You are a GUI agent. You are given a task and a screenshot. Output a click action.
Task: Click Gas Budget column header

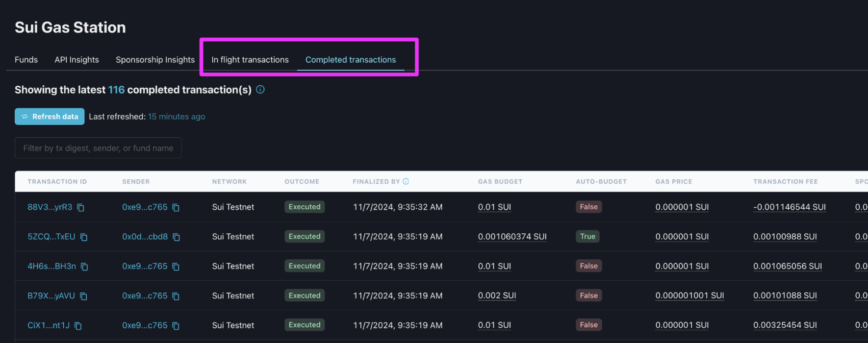pos(500,182)
